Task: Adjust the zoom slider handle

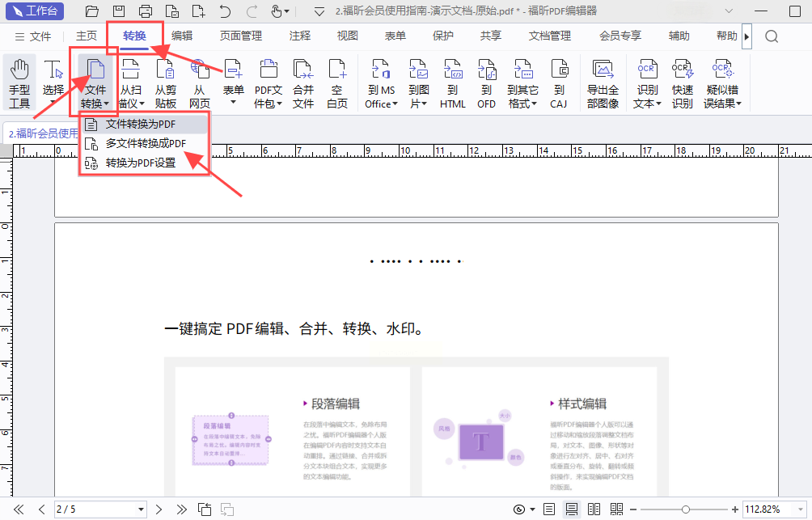Action: tap(686, 509)
